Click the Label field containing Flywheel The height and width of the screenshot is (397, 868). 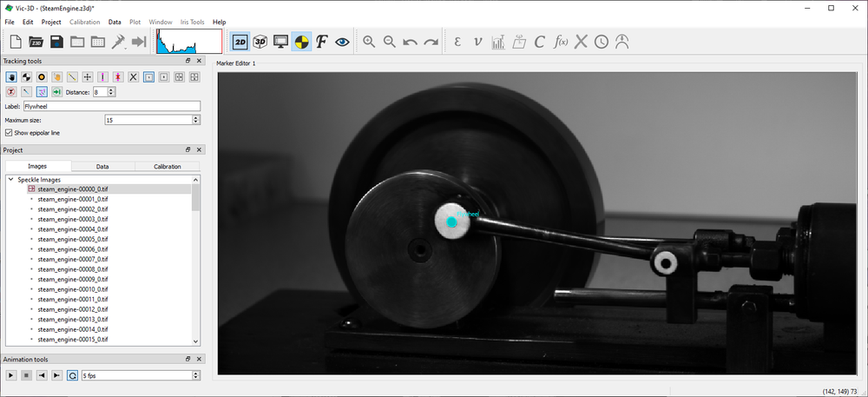112,106
